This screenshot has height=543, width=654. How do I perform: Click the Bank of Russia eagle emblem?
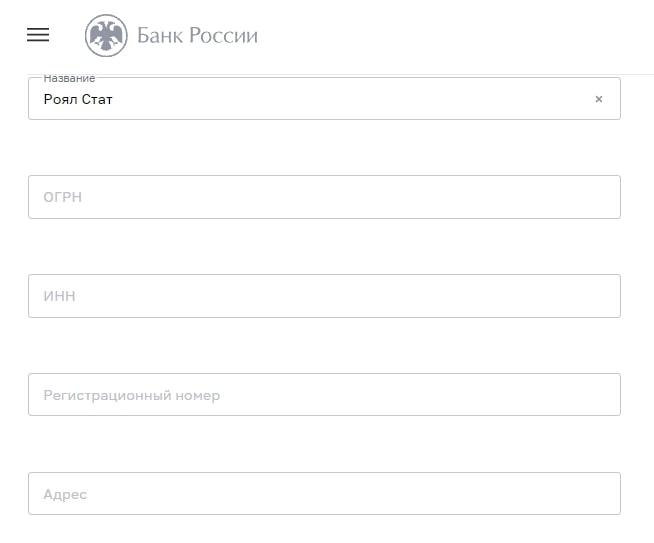click(106, 35)
